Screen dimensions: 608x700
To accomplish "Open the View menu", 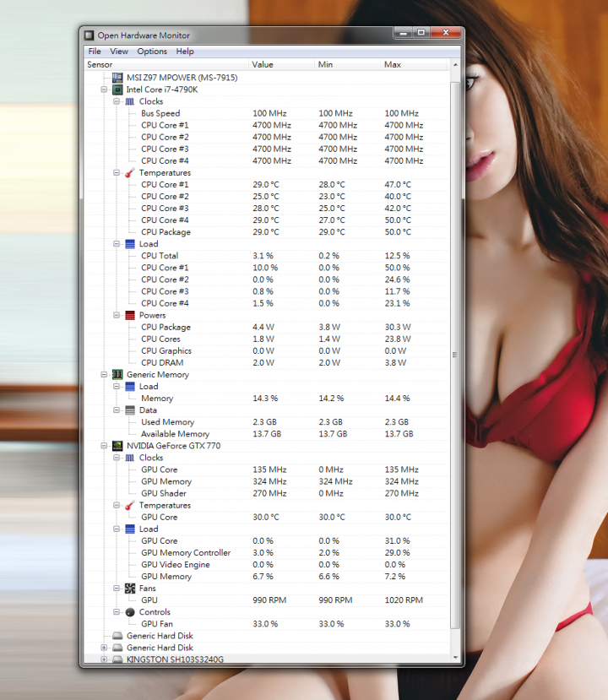I will click(119, 52).
